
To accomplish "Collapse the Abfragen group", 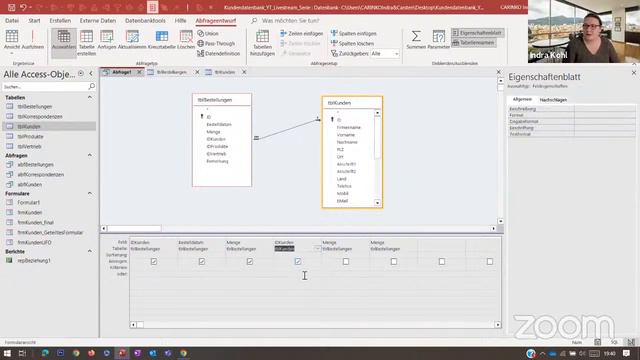I will (90, 156).
